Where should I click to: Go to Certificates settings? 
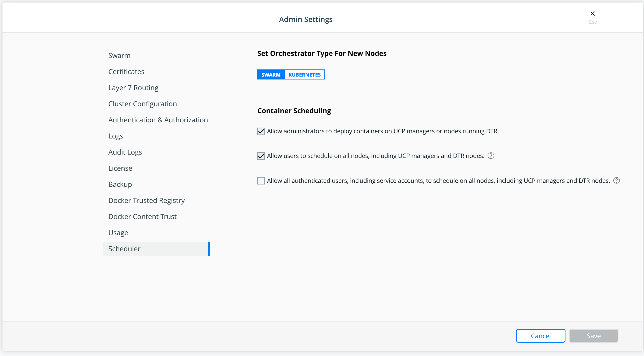coord(126,72)
